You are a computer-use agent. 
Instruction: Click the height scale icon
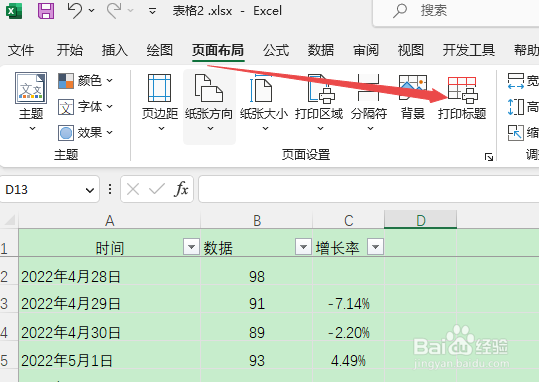click(x=516, y=107)
